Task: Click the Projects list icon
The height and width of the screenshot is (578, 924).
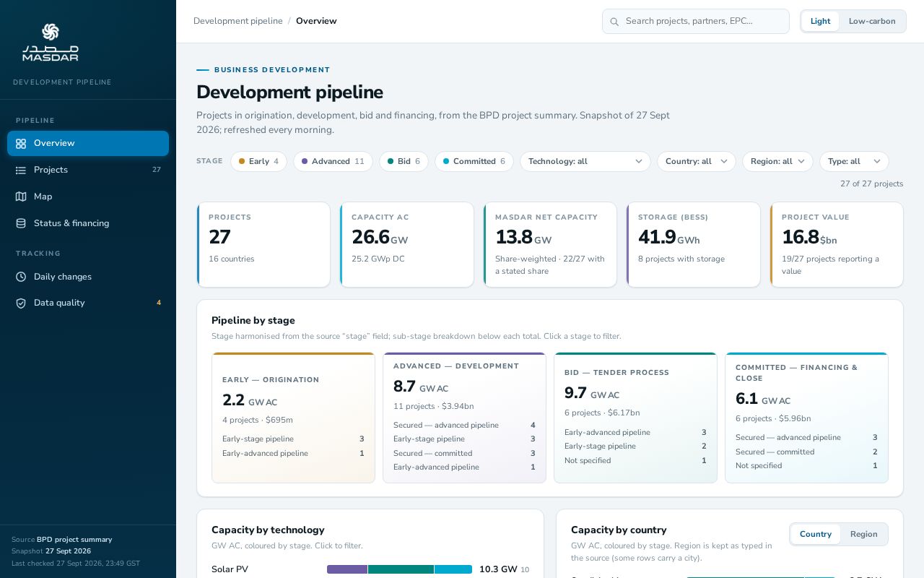Action: 21,170
